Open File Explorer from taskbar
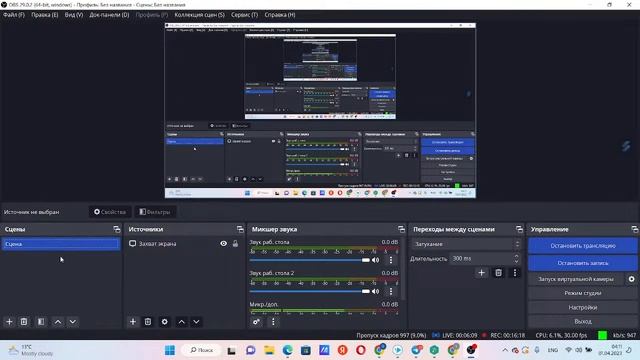 point(269,350)
